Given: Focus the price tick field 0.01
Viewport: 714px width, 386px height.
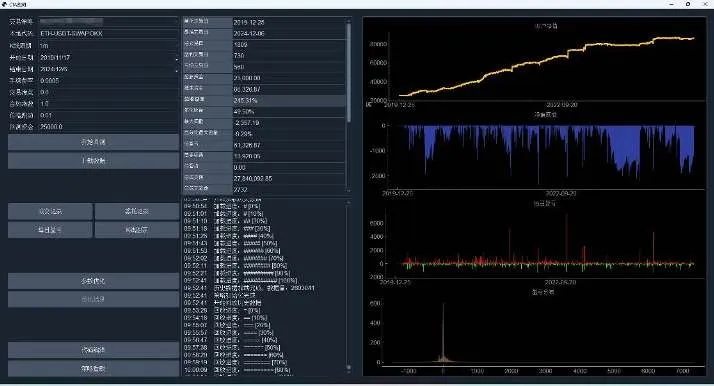Looking at the screenshot, I should [108, 115].
